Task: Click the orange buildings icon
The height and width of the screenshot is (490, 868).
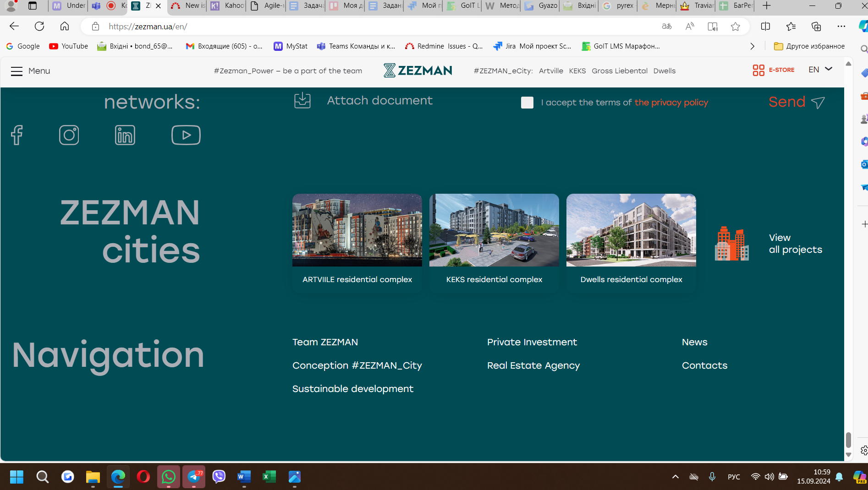Action: (731, 244)
